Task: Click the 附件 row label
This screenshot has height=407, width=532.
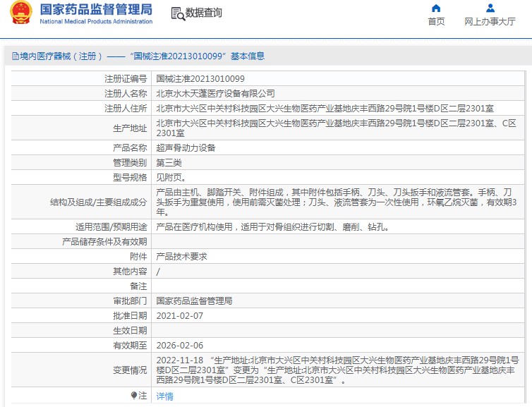Action: tap(138, 257)
